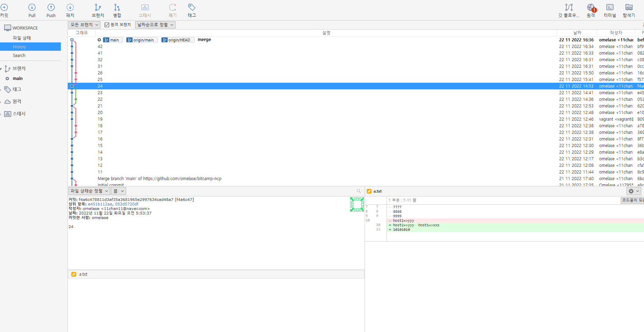Click the Discard (폐기) toolbar icon
Screen dimensions: 644x332
click(x=173, y=10)
